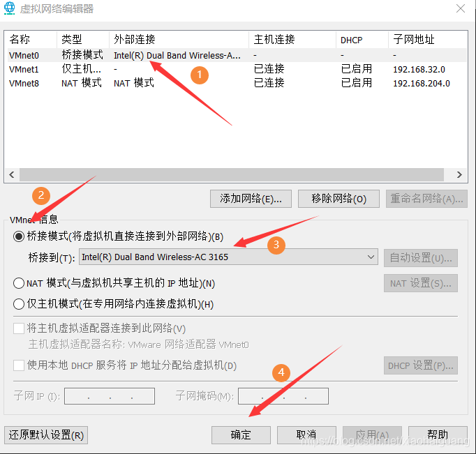
Task: Click the 应用(A) button
Action: click(372, 435)
